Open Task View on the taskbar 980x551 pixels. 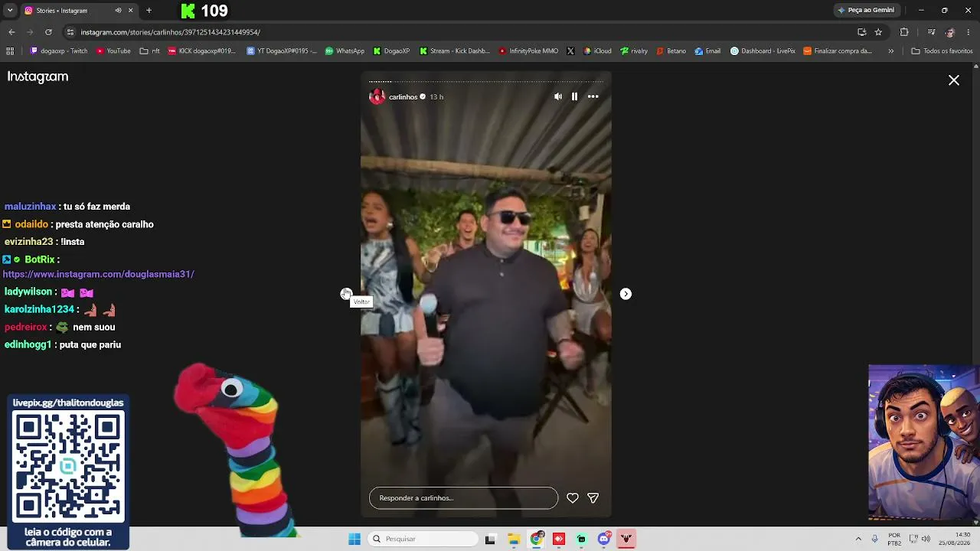490,539
